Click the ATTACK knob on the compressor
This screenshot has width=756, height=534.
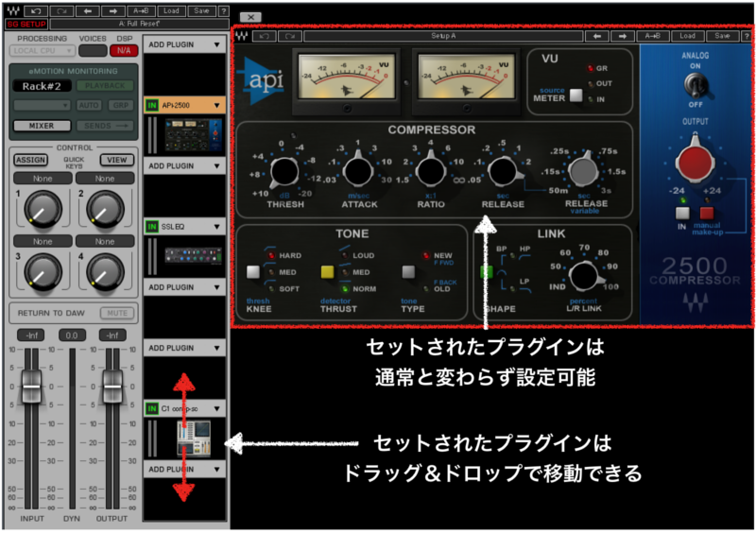pos(358,170)
